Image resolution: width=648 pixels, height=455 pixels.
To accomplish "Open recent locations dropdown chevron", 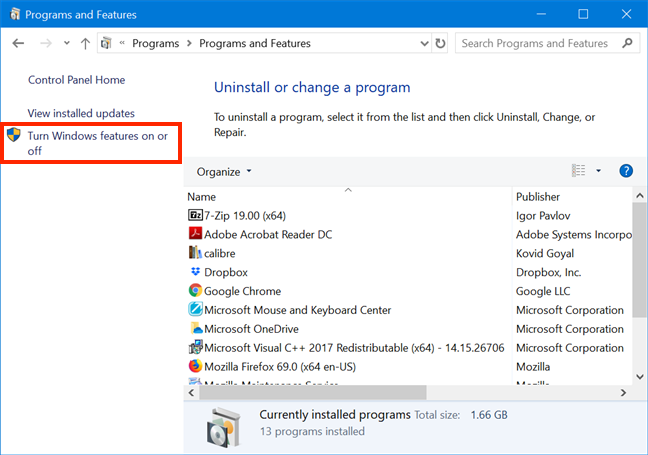I will [x=67, y=43].
